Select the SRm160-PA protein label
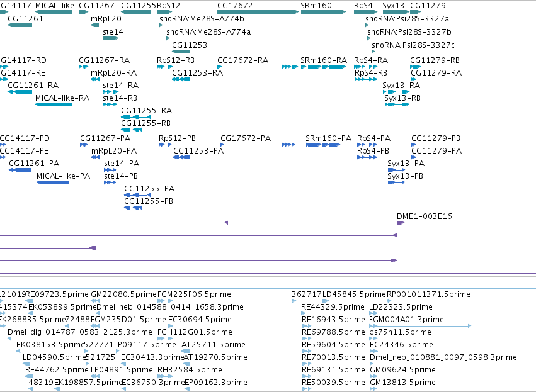Image resolution: width=536 pixels, height=392 pixels. coord(329,138)
